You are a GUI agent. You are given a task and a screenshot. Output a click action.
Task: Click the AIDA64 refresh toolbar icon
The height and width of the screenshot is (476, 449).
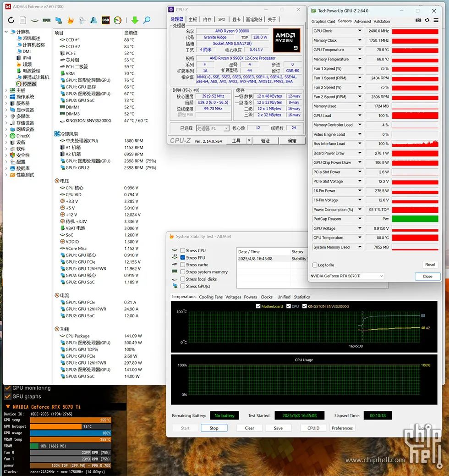[x=11, y=20]
